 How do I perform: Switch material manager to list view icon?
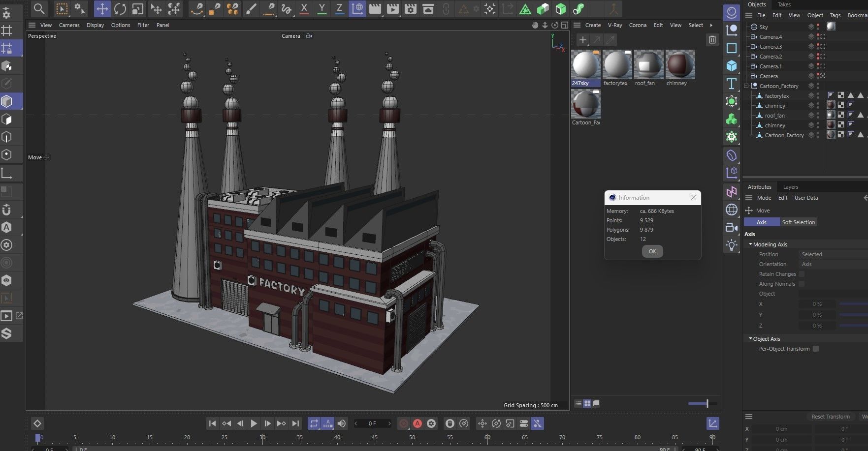[579, 403]
